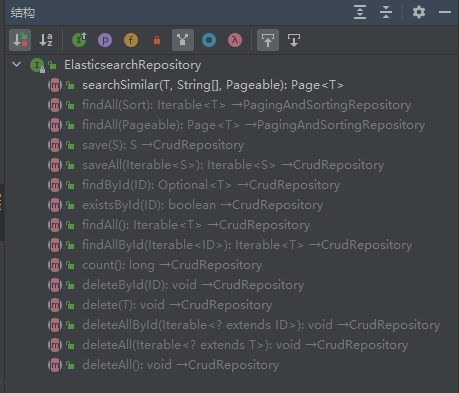Click method icon beside findAll(Sort)

pyautogui.click(x=55, y=105)
